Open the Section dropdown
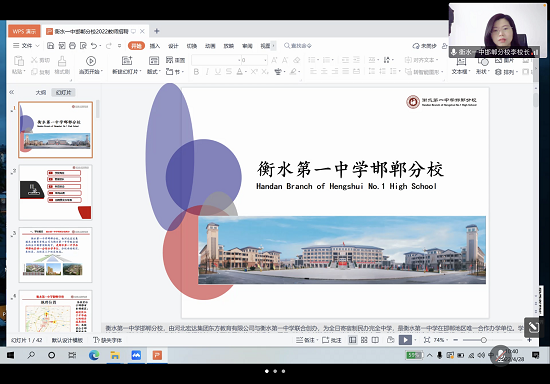Image resolution: width=550 pixels, height=384 pixels. coord(175,72)
